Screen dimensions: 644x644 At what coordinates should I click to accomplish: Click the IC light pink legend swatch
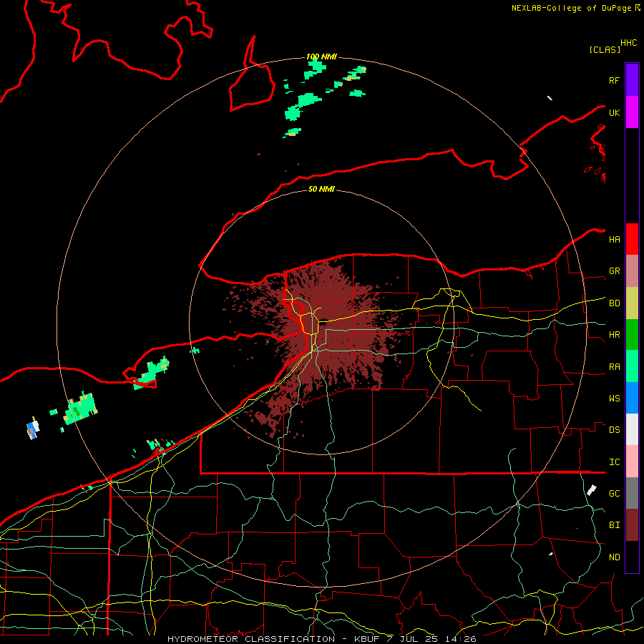pyautogui.click(x=632, y=462)
